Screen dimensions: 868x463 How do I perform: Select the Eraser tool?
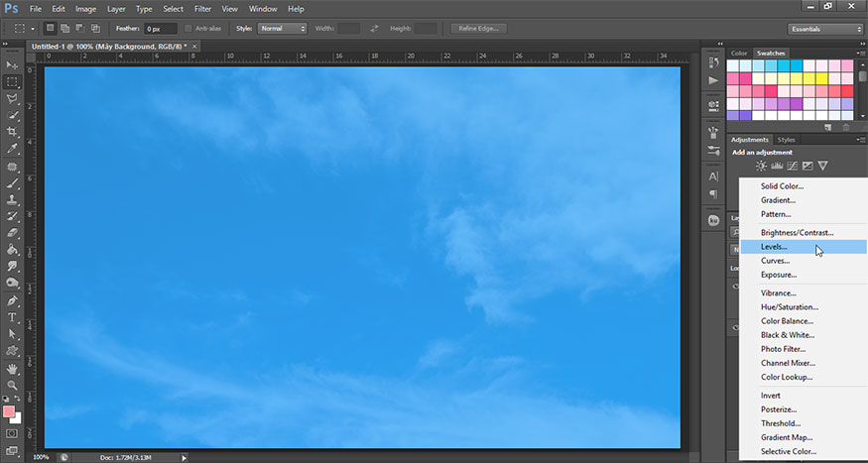click(x=12, y=233)
